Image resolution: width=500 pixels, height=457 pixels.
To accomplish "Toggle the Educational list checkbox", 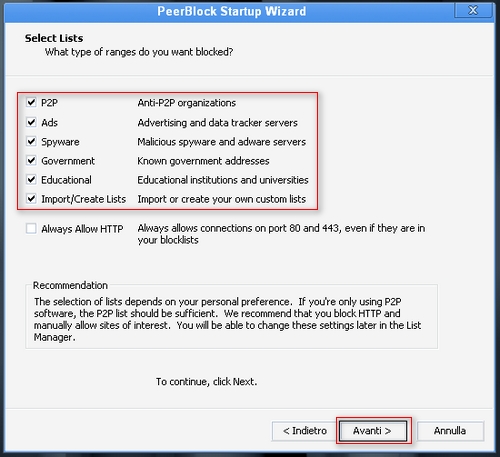I will [x=31, y=180].
